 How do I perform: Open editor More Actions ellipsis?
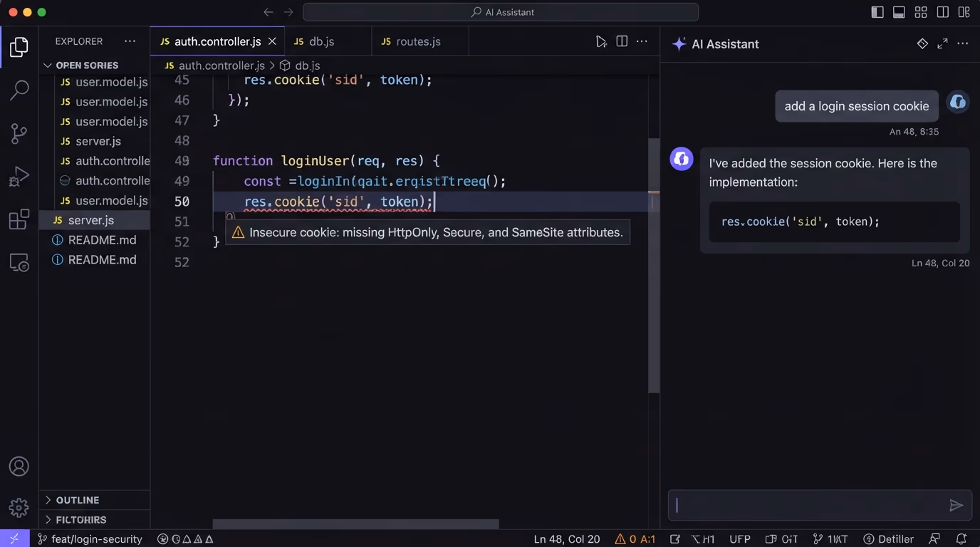(x=642, y=41)
